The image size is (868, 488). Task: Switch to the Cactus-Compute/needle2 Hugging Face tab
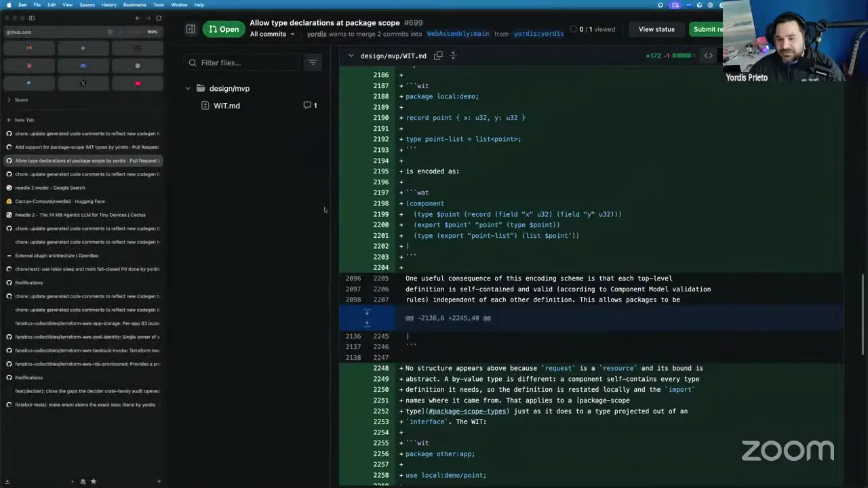click(x=83, y=201)
